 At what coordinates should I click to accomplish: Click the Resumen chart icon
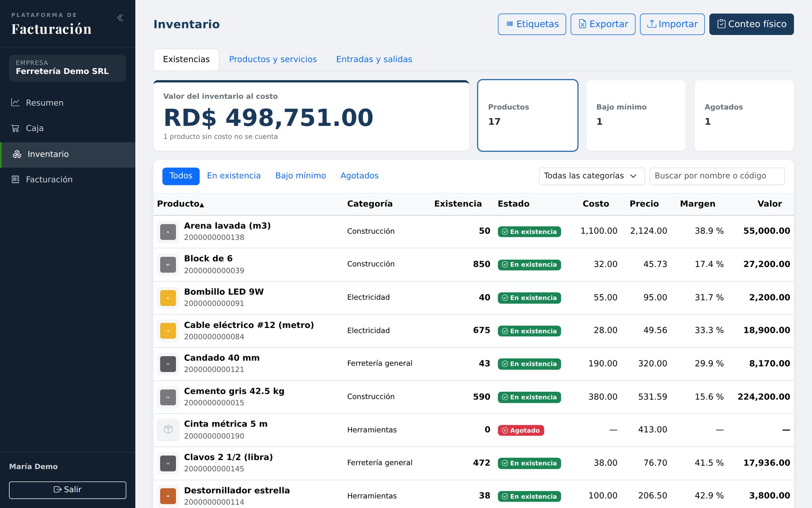[15, 102]
